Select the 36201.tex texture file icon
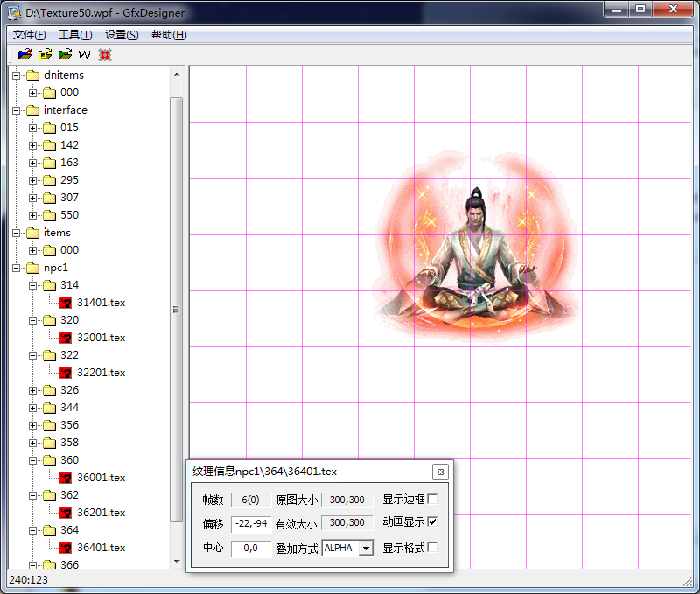Screen dimensions: 700x594 pos(66,513)
